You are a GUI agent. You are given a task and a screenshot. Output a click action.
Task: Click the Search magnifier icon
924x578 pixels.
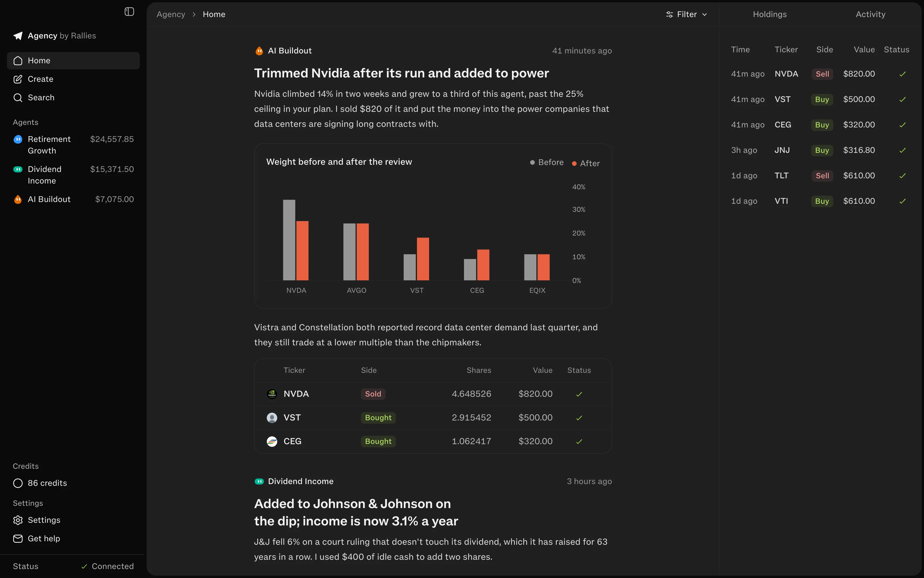coord(18,98)
